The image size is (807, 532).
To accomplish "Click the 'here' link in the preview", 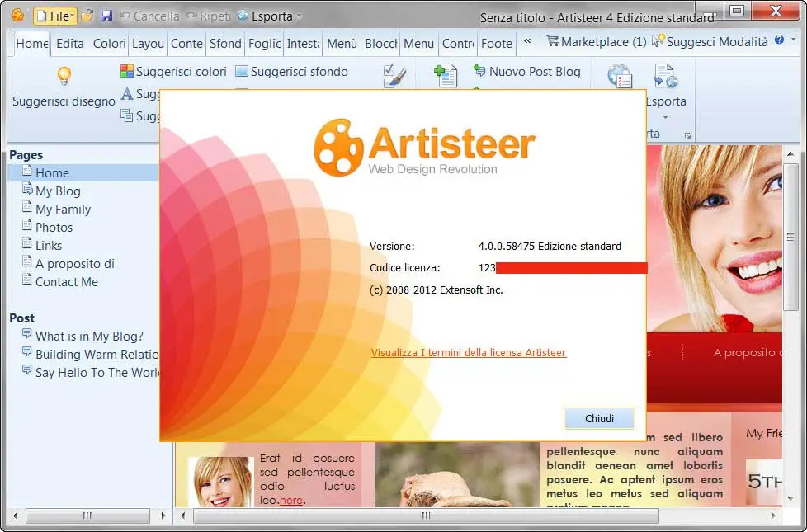I will (x=290, y=500).
